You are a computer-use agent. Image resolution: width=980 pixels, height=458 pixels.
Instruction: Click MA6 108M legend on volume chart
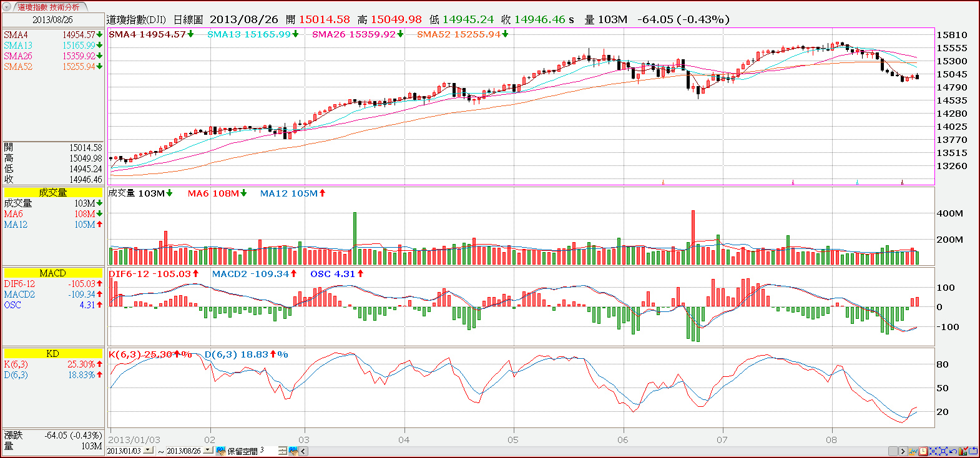click(x=217, y=193)
